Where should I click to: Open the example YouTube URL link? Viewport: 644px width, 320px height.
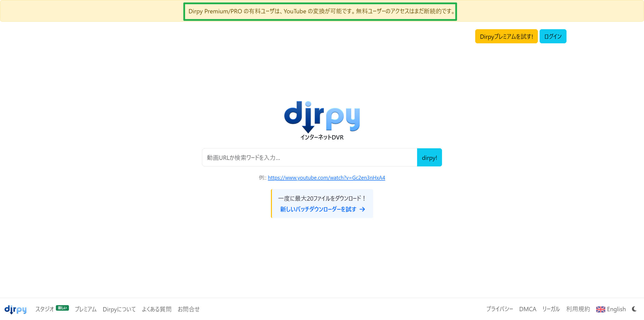326,177
